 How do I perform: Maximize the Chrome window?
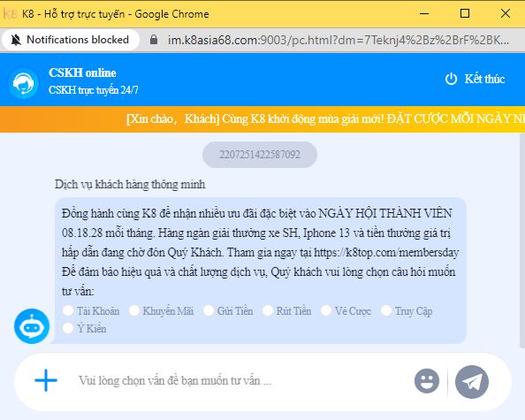[x=465, y=14]
